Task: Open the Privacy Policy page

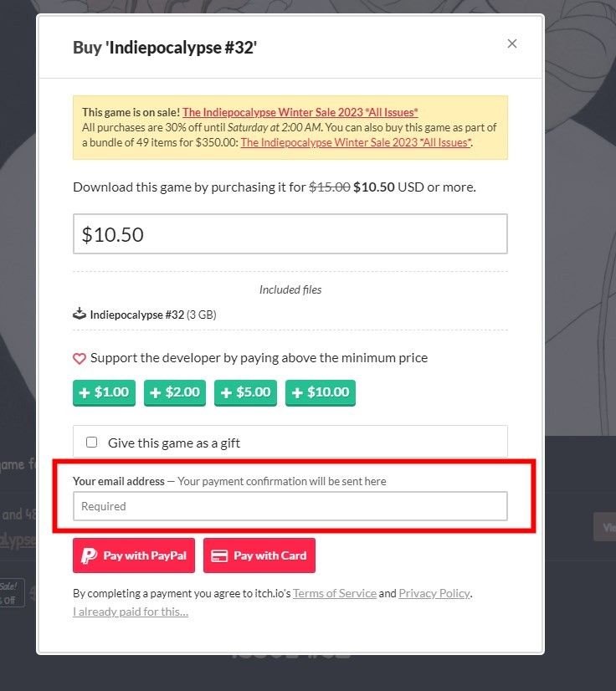Action: (434, 593)
